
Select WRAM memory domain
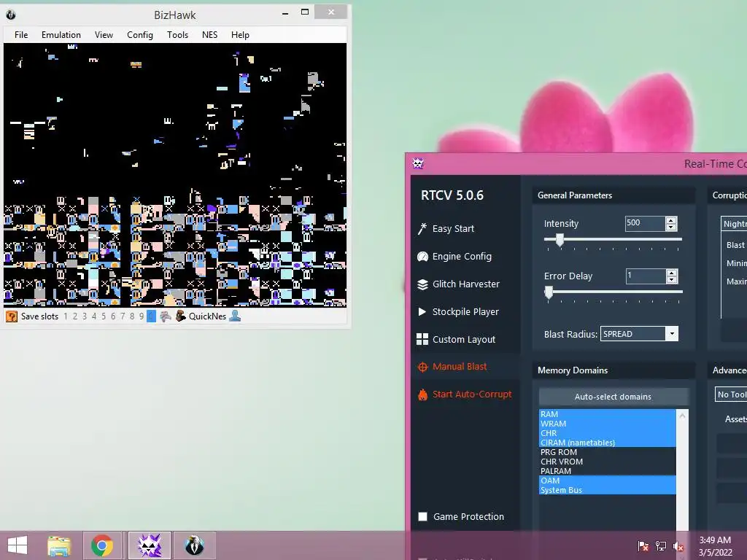click(x=608, y=424)
